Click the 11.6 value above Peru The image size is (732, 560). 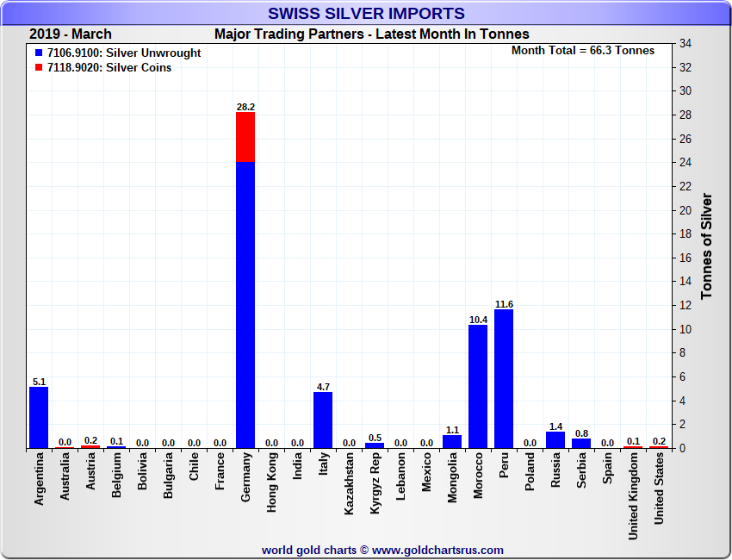point(504,304)
